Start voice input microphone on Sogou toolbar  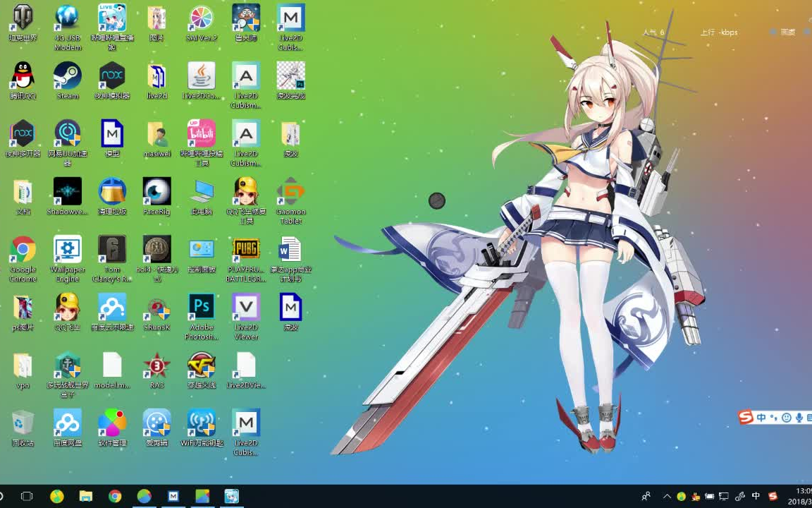coord(799,417)
